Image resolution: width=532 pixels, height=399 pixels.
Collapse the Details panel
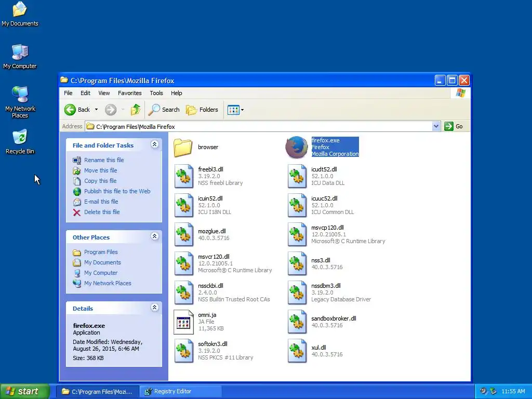click(154, 308)
